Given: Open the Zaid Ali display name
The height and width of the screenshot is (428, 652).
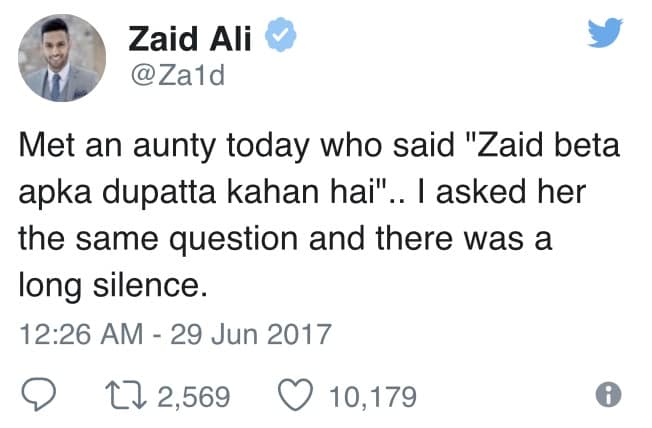Looking at the screenshot, I should (x=190, y=39).
